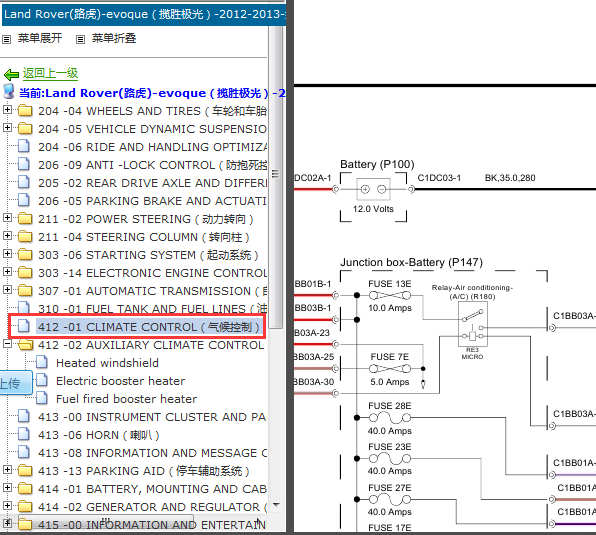596x535 pixels.
Task: Click the document icon of Heated windshield
Action: [x=41, y=362]
